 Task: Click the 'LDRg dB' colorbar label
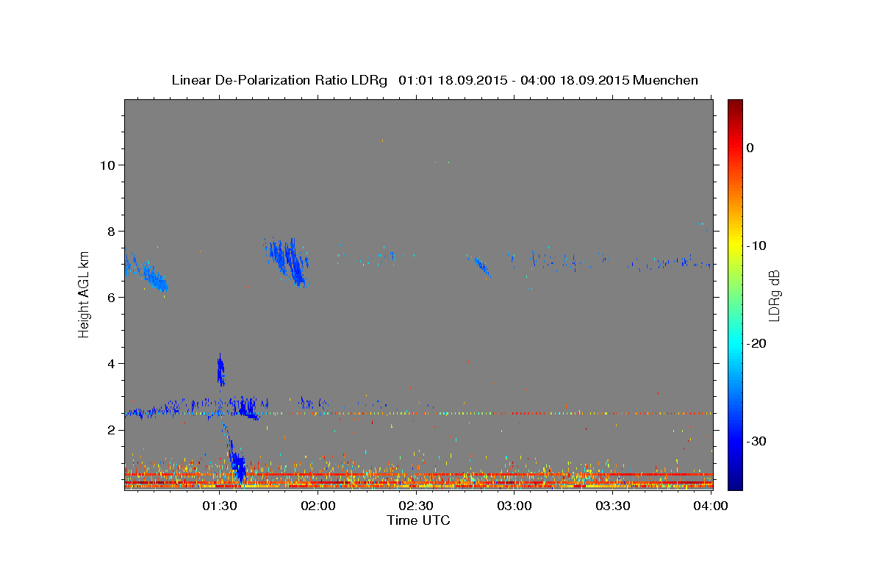click(x=774, y=295)
